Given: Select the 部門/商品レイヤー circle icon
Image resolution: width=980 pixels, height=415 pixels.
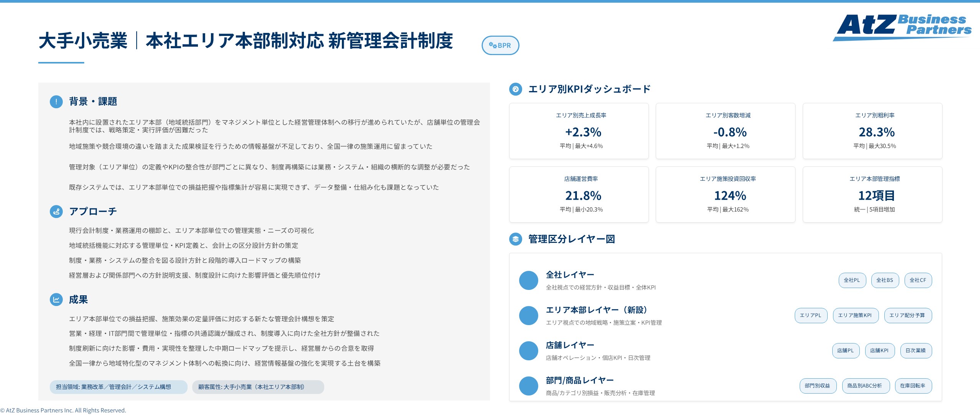Looking at the screenshot, I should point(528,386).
